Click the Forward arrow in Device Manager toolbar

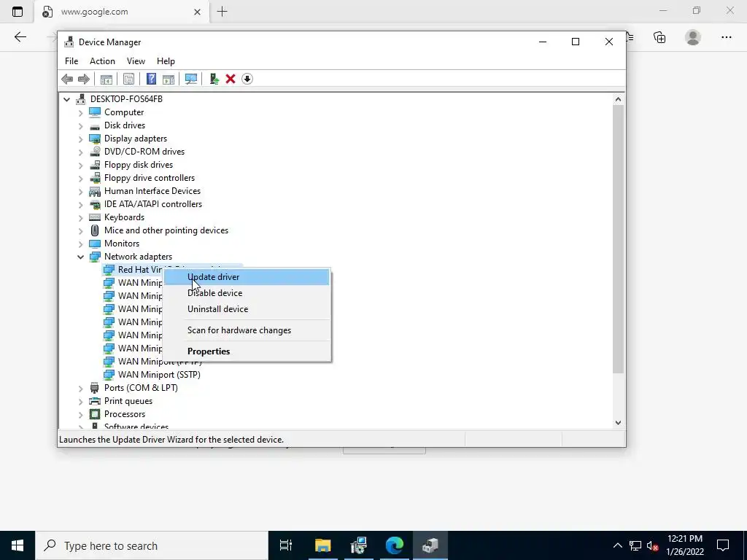click(x=83, y=79)
